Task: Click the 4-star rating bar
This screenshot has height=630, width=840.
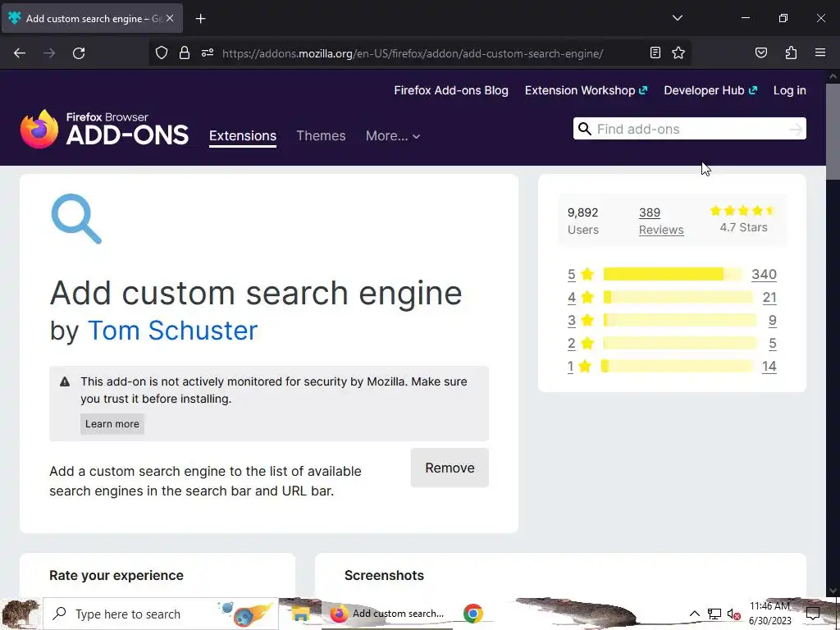Action: [x=678, y=297]
